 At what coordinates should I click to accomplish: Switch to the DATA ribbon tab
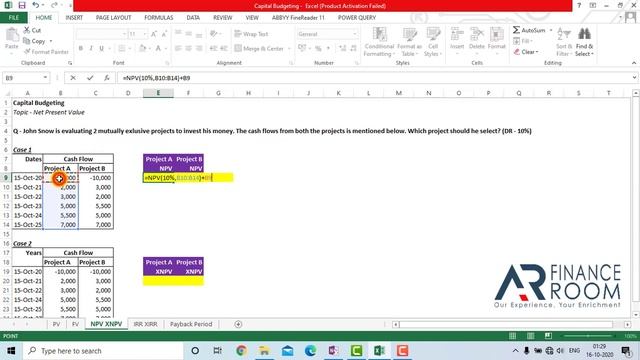coord(193,18)
